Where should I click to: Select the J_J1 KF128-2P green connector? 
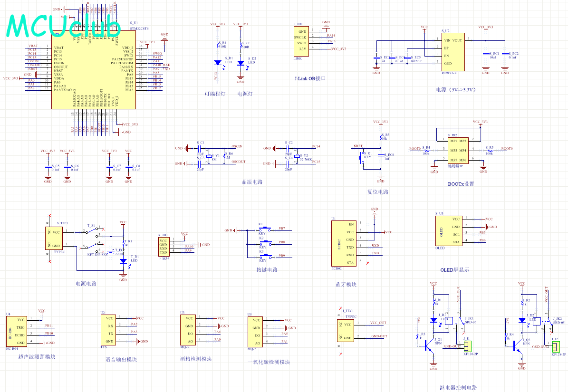[467, 347]
